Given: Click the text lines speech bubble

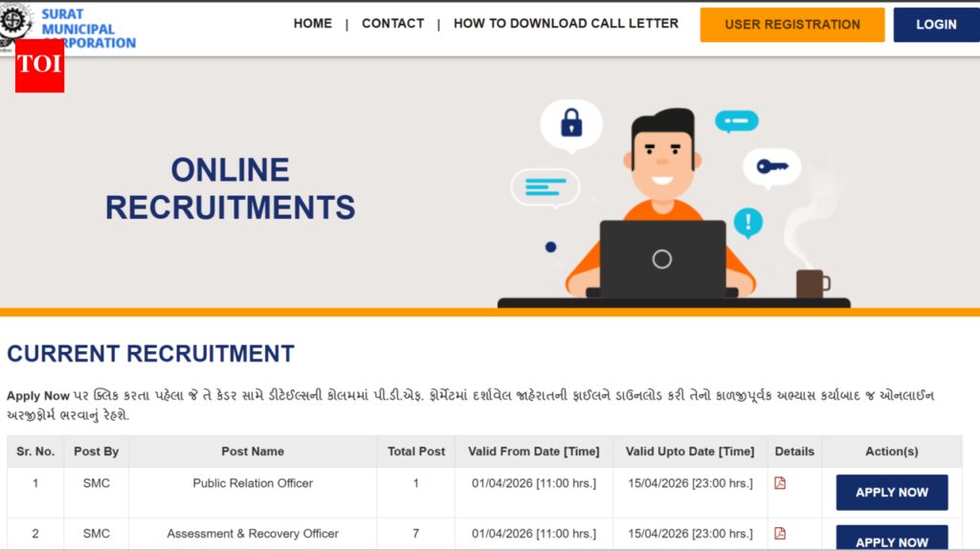Looking at the screenshot, I should (x=546, y=187).
